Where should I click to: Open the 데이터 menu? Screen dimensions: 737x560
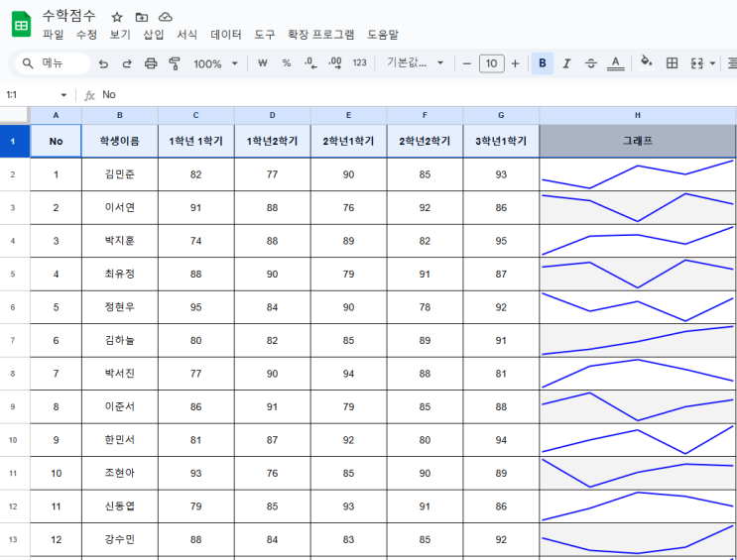[x=226, y=35]
